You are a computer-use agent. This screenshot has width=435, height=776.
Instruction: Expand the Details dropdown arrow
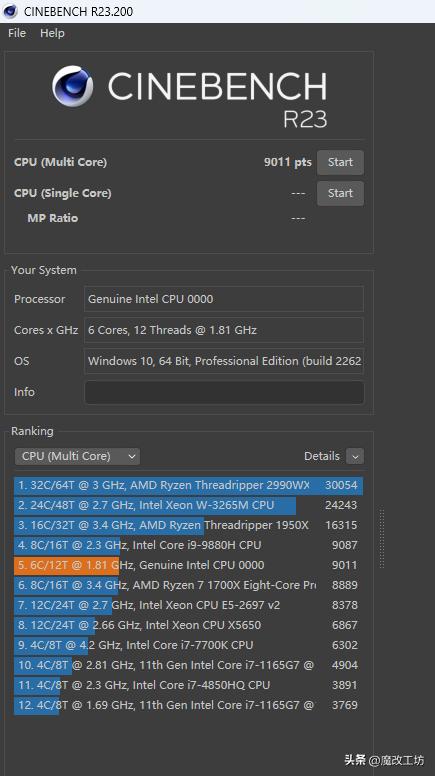click(355, 456)
